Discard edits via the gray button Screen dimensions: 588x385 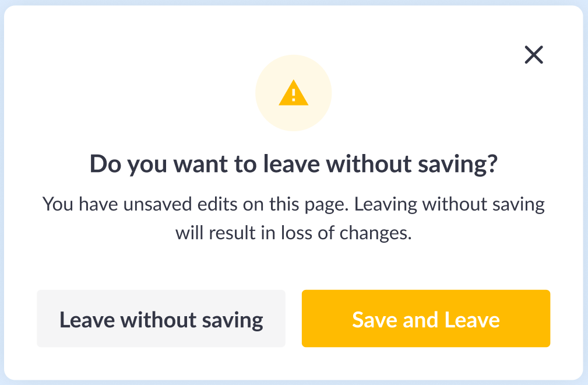(161, 318)
